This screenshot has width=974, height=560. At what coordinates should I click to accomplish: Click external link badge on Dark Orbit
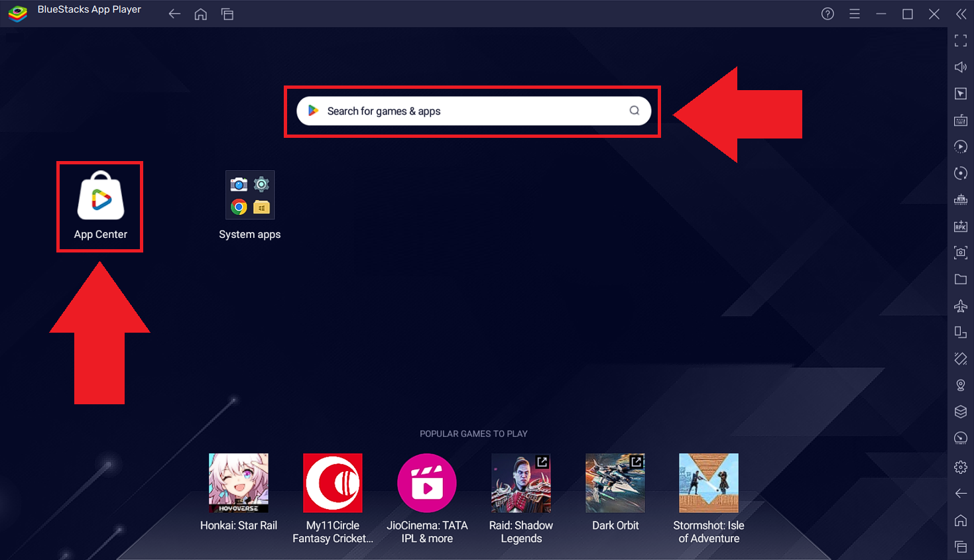click(x=637, y=462)
